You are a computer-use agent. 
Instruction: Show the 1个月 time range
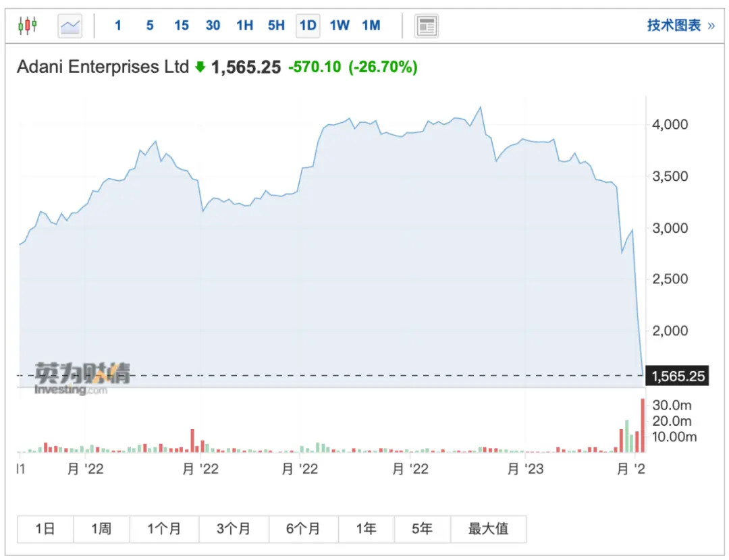click(x=164, y=529)
